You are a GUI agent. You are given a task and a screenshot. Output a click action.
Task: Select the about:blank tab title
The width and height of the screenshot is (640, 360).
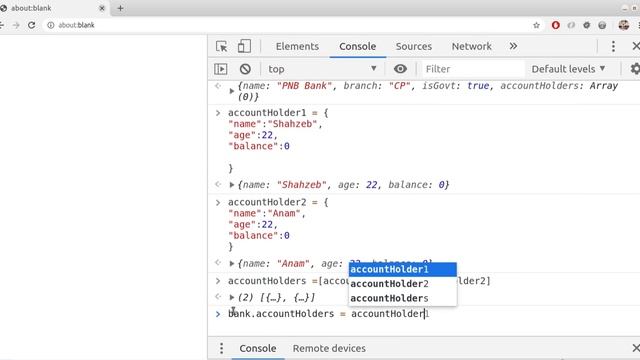tap(31, 8)
